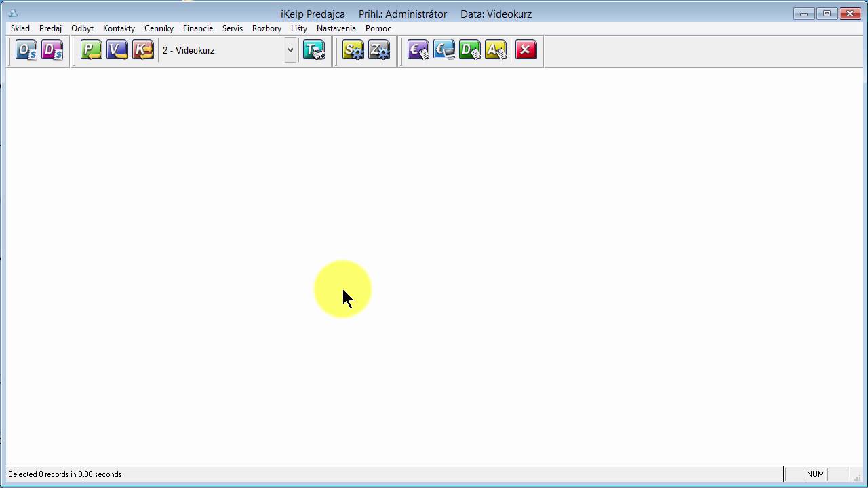Click the red X toolbar icon
Viewport: 868px width, 488px height.
[526, 50]
